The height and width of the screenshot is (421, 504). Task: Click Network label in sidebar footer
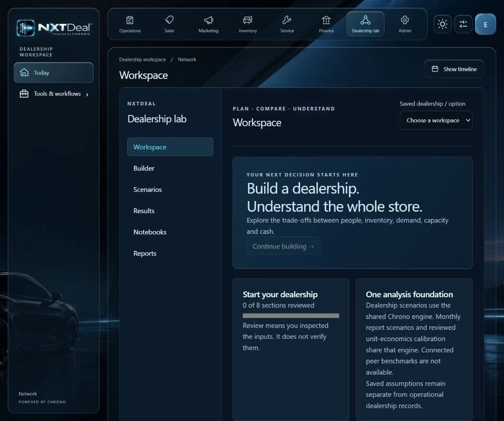pyautogui.click(x=28, y=394)
